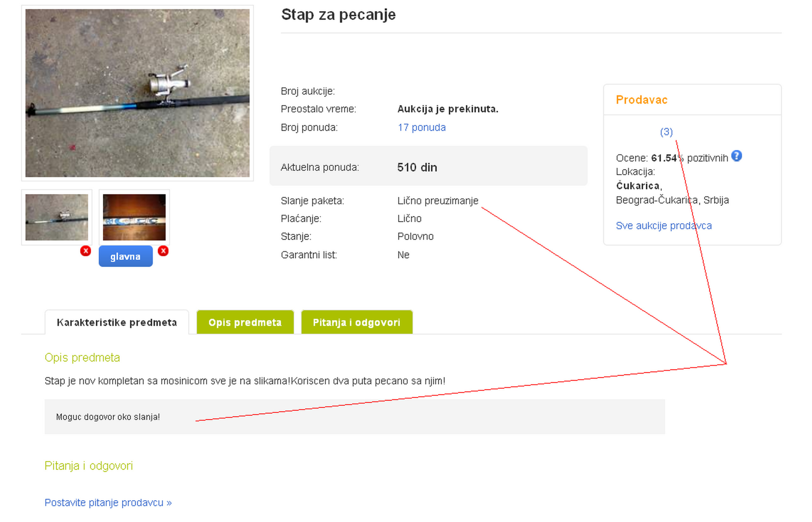The image size is (812, 522).
Task: Switch to Karakteristike predmeta tab
Action: coord(116,322)
